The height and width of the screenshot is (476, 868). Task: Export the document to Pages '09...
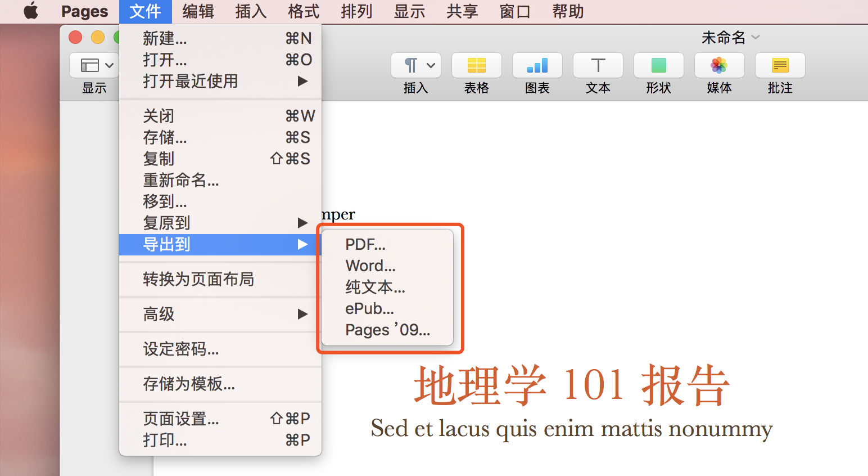pyautogui.click(x=387, y=330)
